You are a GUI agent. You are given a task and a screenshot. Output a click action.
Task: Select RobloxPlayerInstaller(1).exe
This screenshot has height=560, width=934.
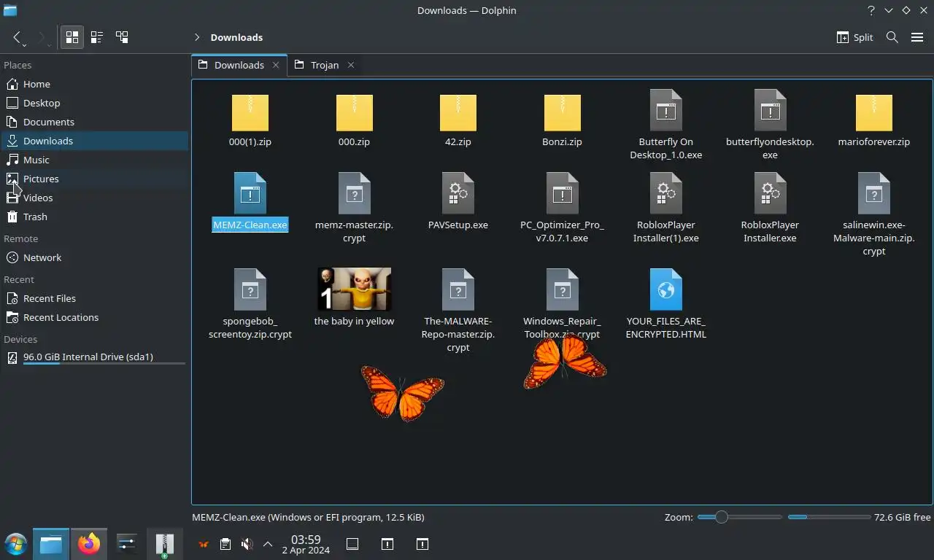(666, 209)
